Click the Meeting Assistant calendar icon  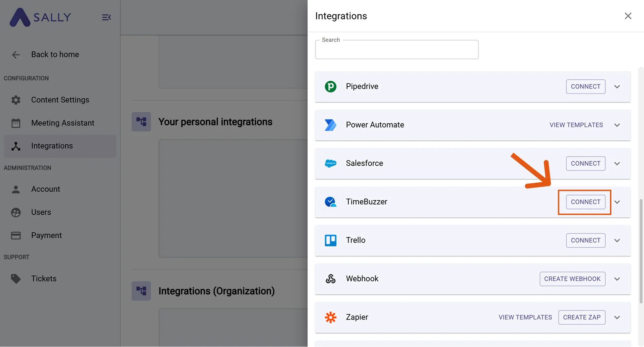(16, 123)
